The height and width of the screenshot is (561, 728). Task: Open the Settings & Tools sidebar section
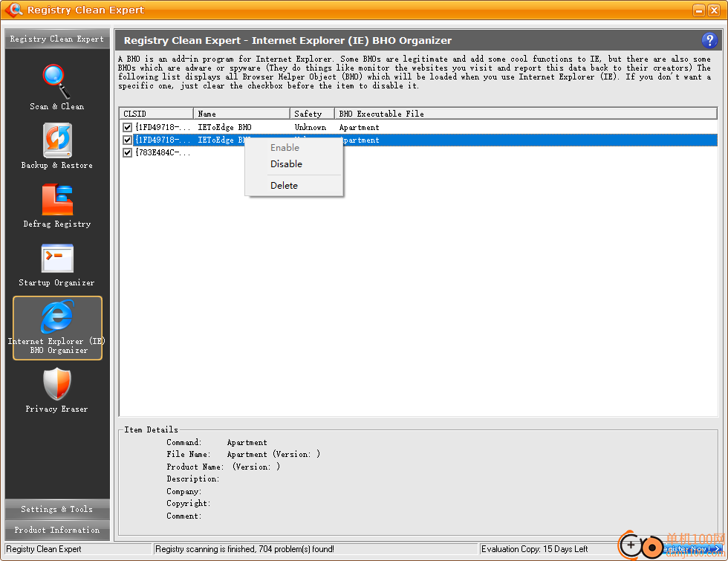(x=57, y=509)
